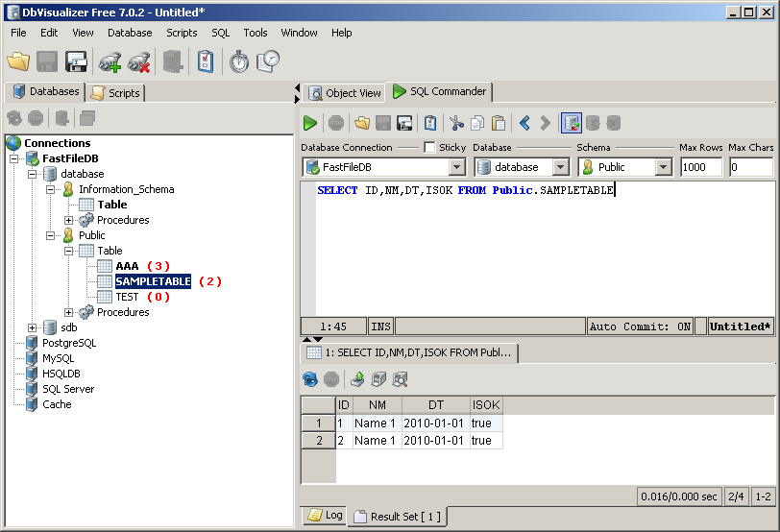The height and width of the screenshot is (532, 780).
Task: Click refresh icon in Databases tab toolbar
Action: (14, 118)
